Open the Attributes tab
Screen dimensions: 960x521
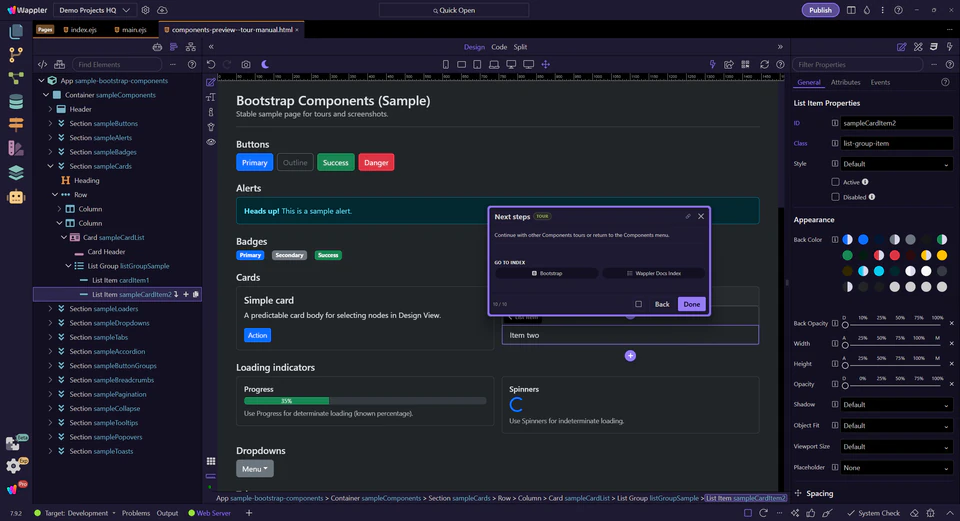coord(845,82)
